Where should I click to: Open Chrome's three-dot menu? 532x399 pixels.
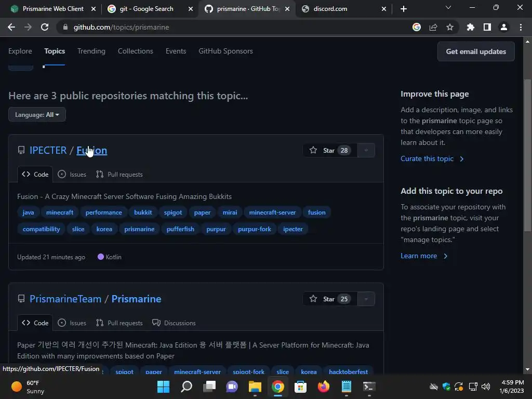521,27
